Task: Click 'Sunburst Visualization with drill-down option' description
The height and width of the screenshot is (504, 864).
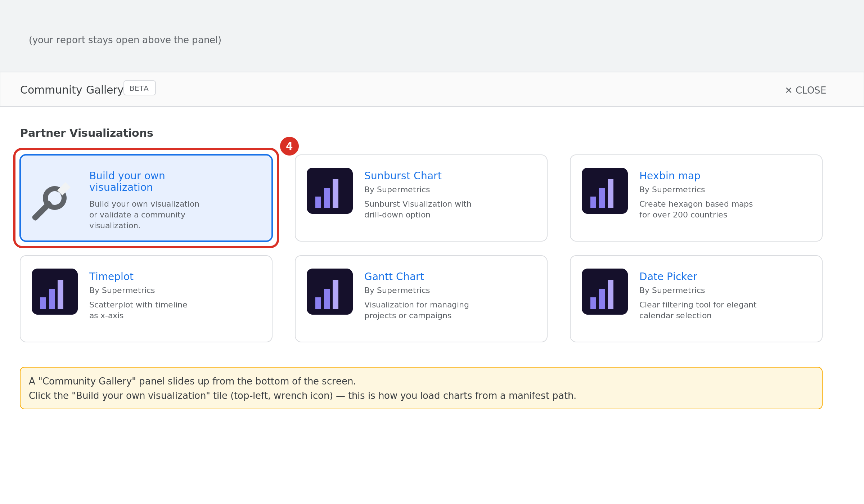Action: click(418, 209)
